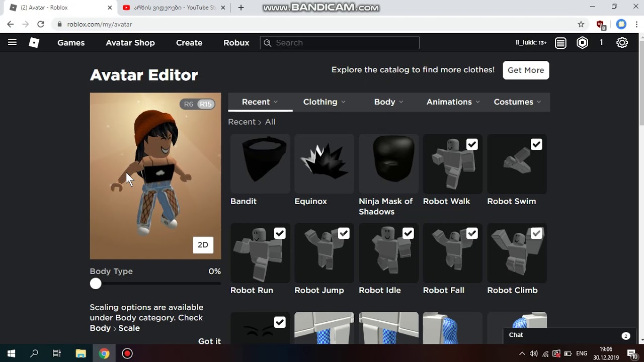Viewport: 644px width, 362px height.
Task: Open the Windows action center icon
Action: [632, 353]
